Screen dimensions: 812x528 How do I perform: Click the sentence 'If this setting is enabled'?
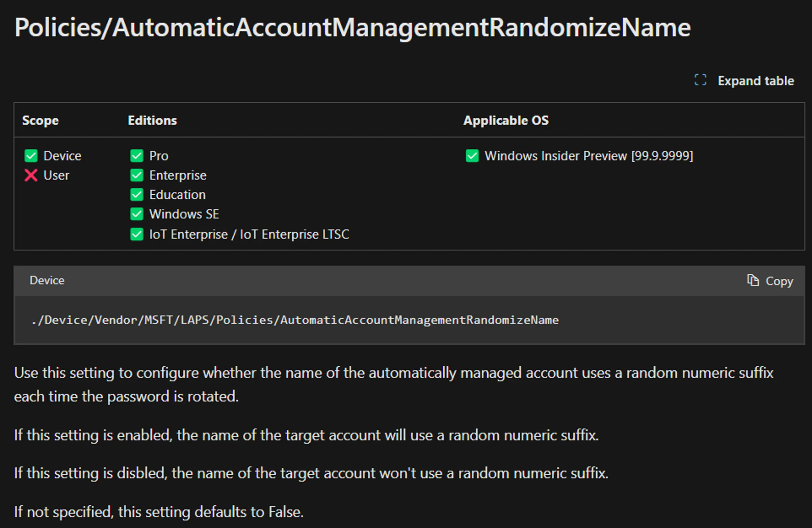point(306,435)
